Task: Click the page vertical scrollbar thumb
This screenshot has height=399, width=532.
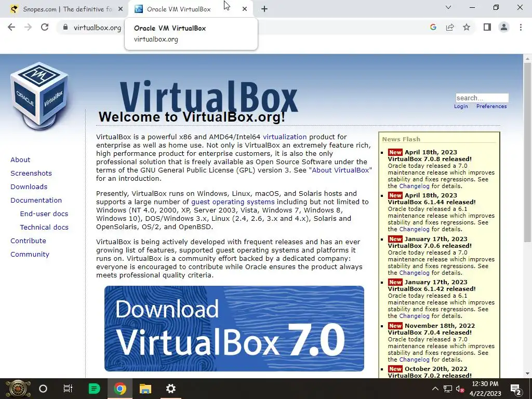Action: coord(527,152)
